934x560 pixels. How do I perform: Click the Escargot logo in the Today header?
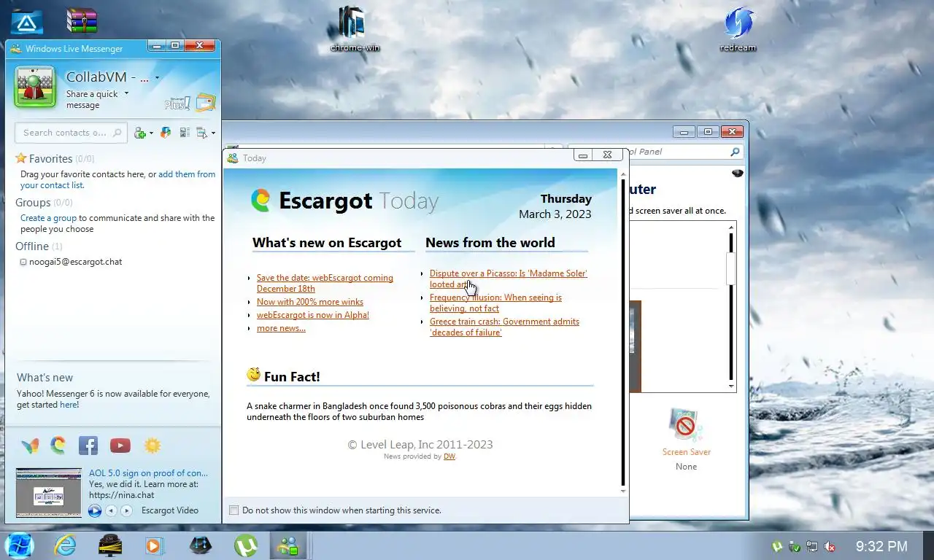click(260, 200)
